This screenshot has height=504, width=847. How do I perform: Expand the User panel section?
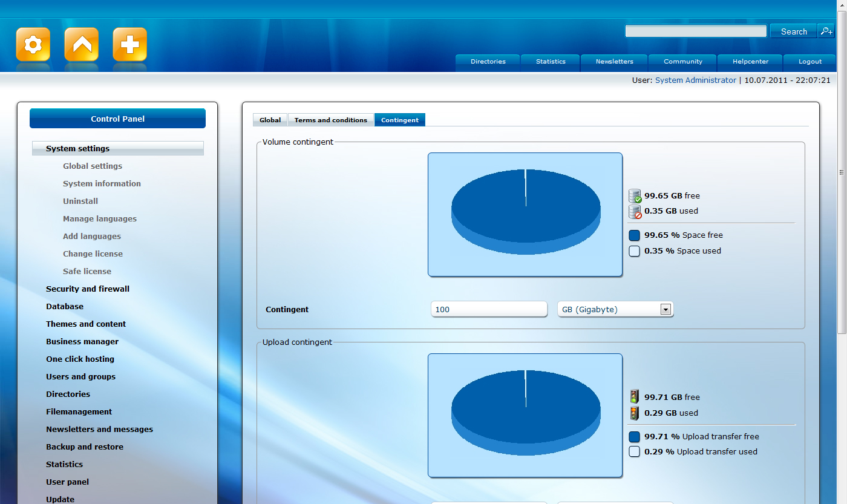click(67, 482)
